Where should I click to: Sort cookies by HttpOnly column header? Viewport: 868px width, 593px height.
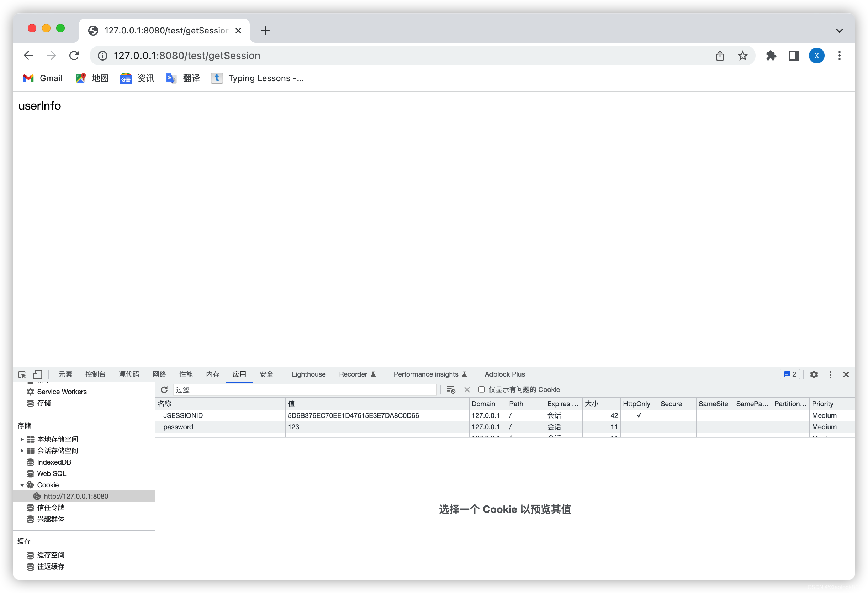(639, 404)
